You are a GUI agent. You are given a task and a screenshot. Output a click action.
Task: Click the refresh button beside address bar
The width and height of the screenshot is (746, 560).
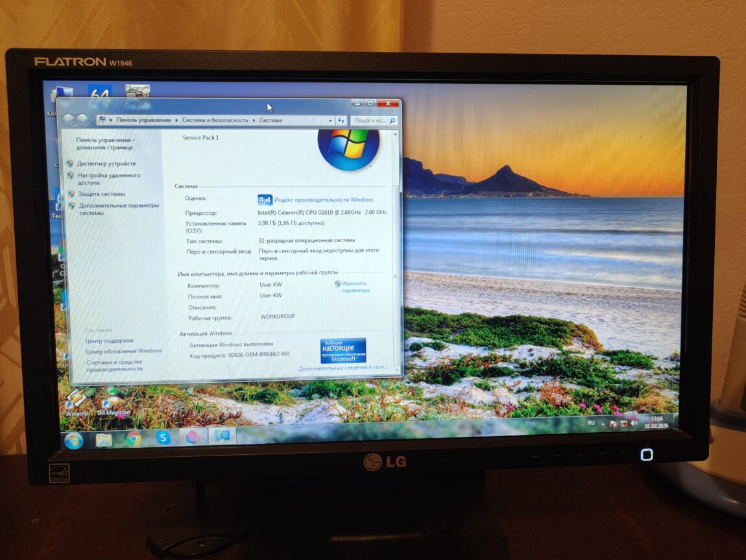(x=341, y=121)
